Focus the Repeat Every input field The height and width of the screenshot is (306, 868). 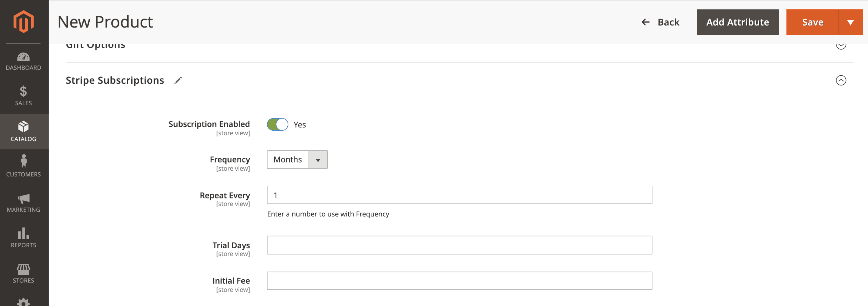click(459, 195)
